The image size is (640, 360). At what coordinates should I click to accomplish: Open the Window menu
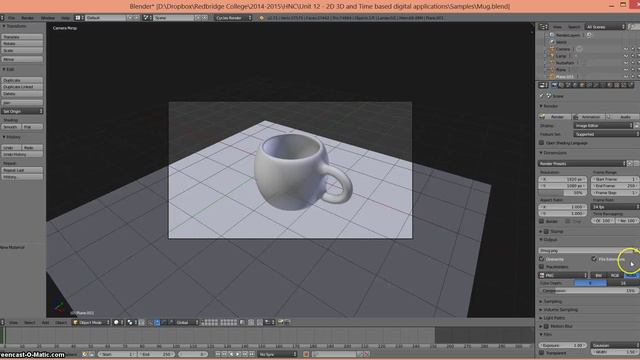[48, 18]
